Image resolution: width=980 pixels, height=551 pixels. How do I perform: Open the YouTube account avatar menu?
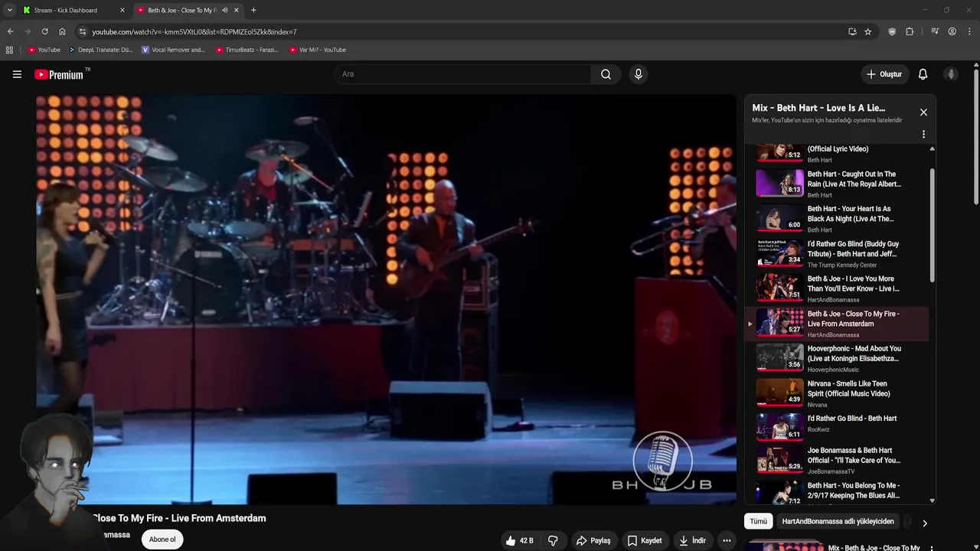coord(951,74)
